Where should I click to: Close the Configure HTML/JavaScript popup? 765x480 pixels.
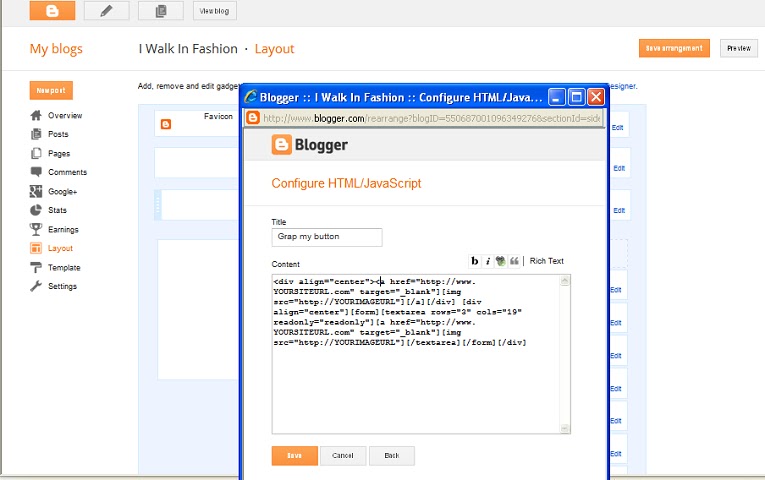(x=596, y=97)
